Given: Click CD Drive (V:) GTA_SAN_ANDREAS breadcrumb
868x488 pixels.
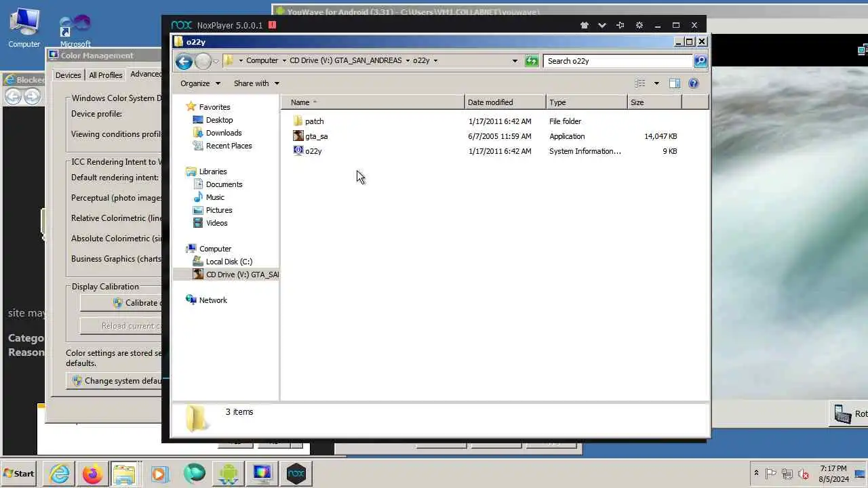Looking at the screenshot, I should coord(345,60).
